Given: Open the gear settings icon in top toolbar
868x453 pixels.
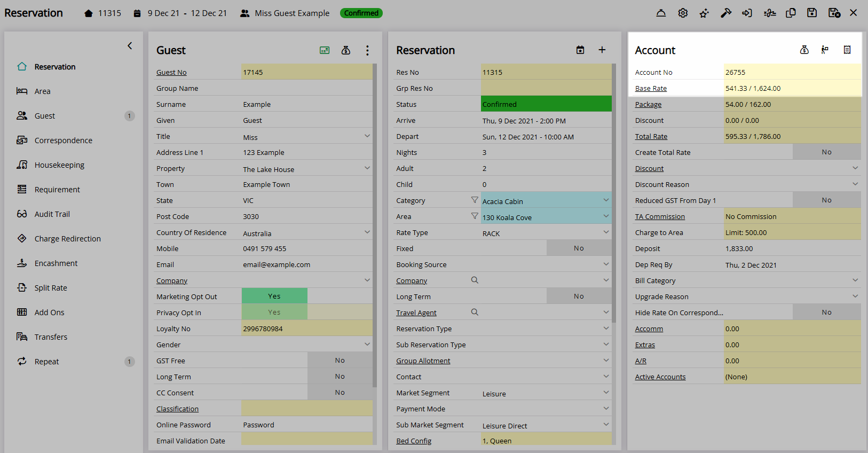Looking at the screenshot, I should pyautogui.click(x=683, y=13).
